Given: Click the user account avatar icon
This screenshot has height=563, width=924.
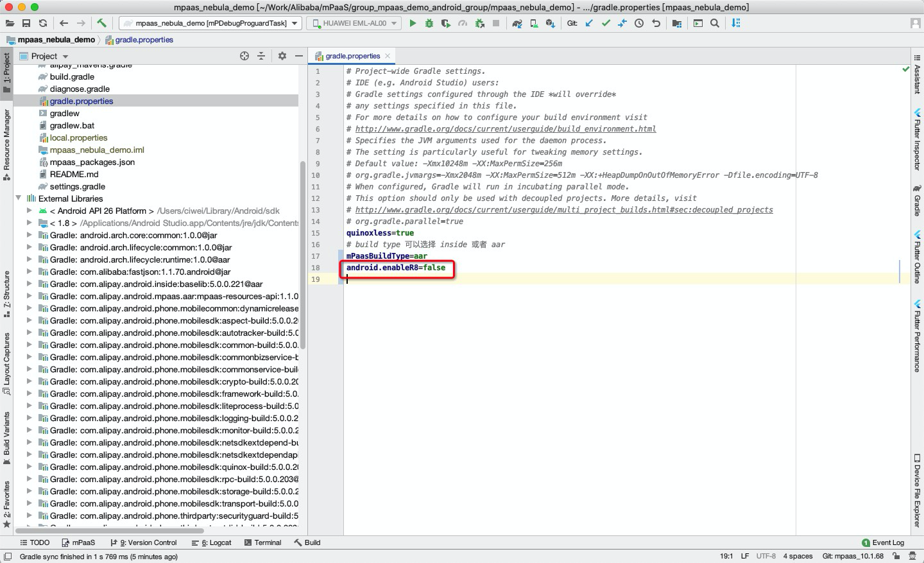Looking at the screenshot, I should pos(916,23).
